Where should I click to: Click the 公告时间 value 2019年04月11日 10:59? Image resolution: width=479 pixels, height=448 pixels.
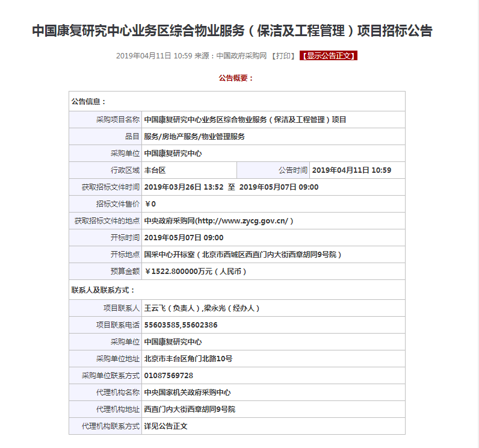click(x=351, y=170)
